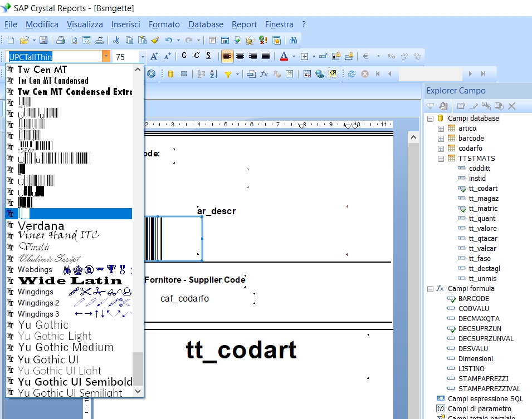This screenshot has height=419, width=532.
Task: Open the Modifica menu
Action: 42,24
